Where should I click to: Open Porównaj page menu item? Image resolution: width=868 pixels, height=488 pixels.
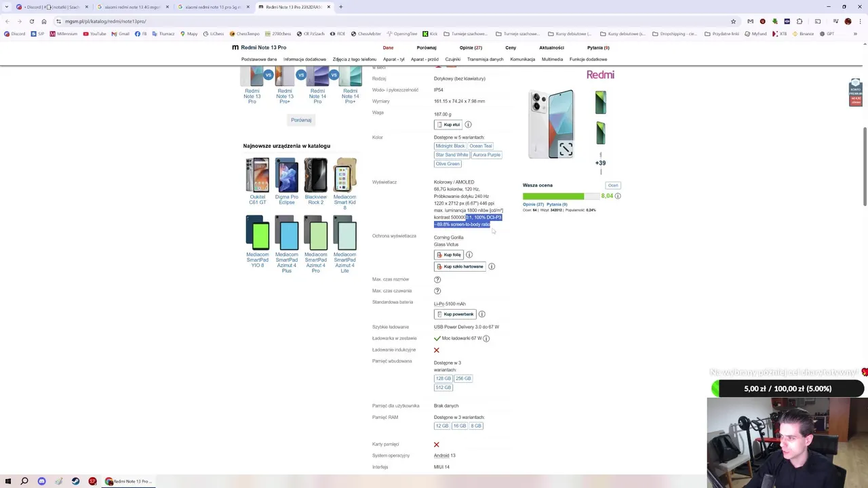click(x=427, y=47)
